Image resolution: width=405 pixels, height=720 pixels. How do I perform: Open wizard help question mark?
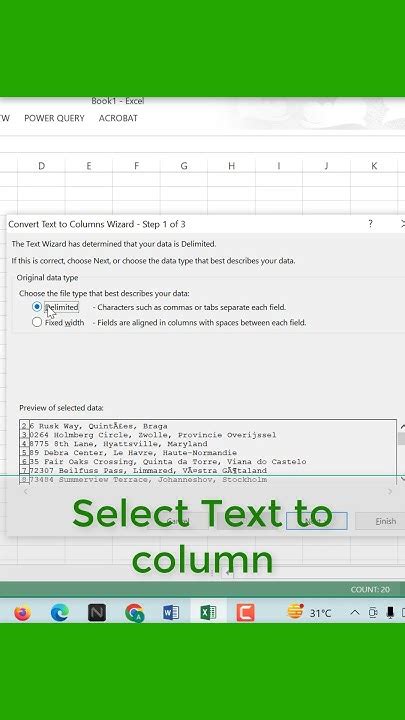tap(370, 224)
